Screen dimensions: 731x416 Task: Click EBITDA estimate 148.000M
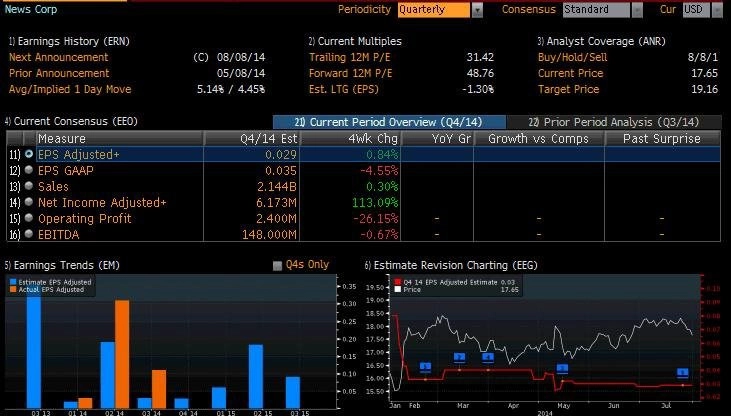[x=269, y=234]
